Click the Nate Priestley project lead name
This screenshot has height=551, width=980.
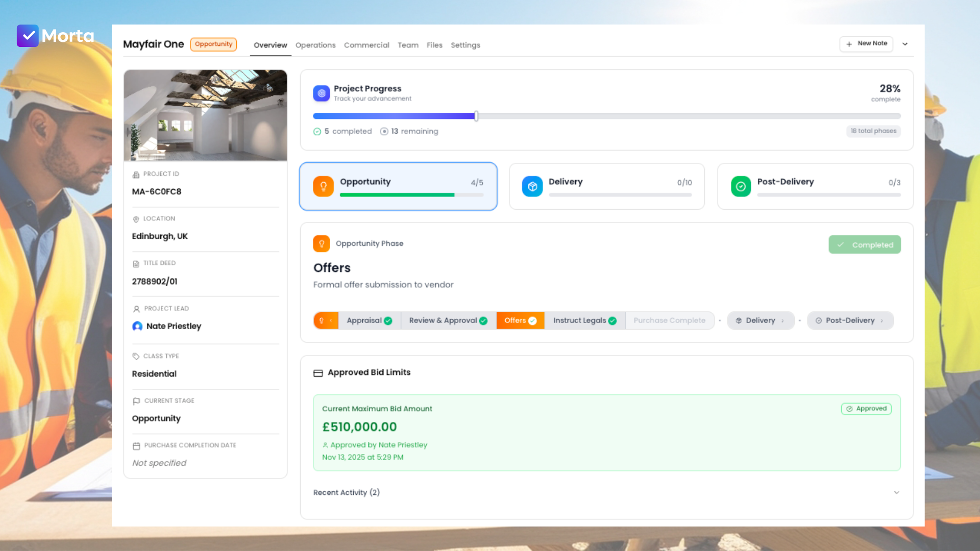pos(174,327)
